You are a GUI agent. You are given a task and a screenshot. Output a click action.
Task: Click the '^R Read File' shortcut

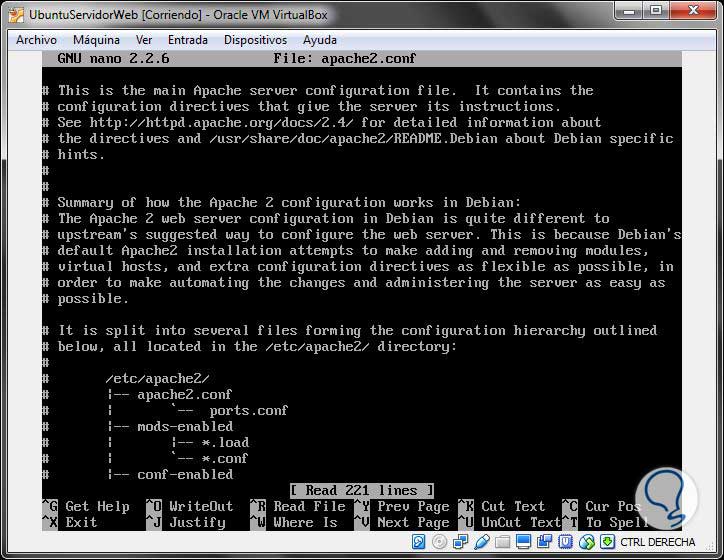298,506
